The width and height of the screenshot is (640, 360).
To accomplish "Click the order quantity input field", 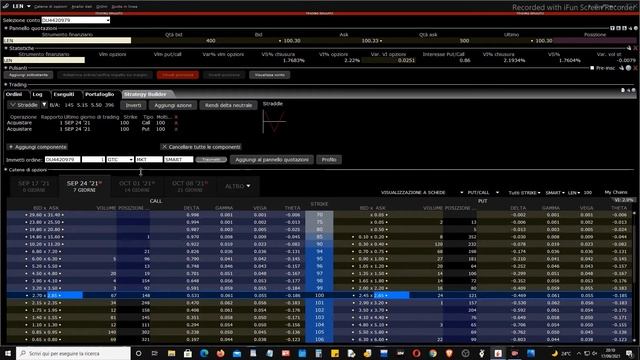I will tap(93, 160).
